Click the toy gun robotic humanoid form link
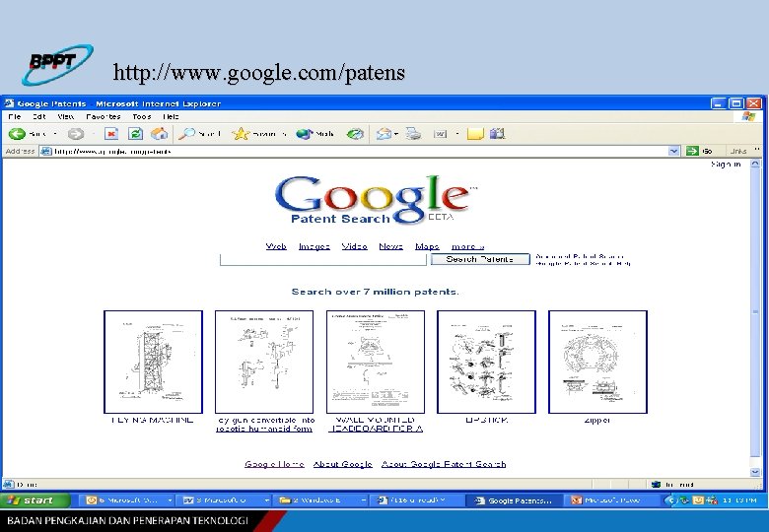The height and width of the screenshot is (532, 769). point(264,425)
